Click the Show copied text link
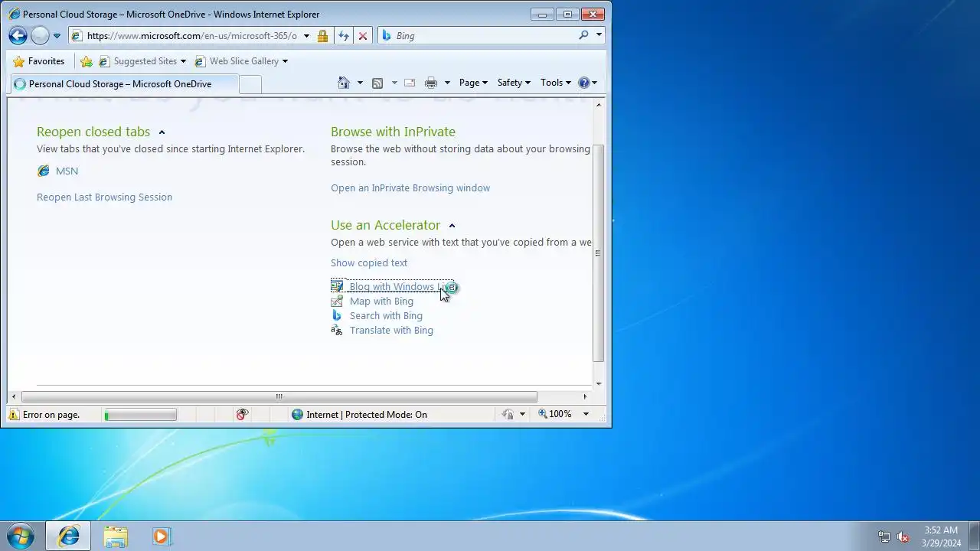This screenshot has width=980, height=551. (369, 263)
